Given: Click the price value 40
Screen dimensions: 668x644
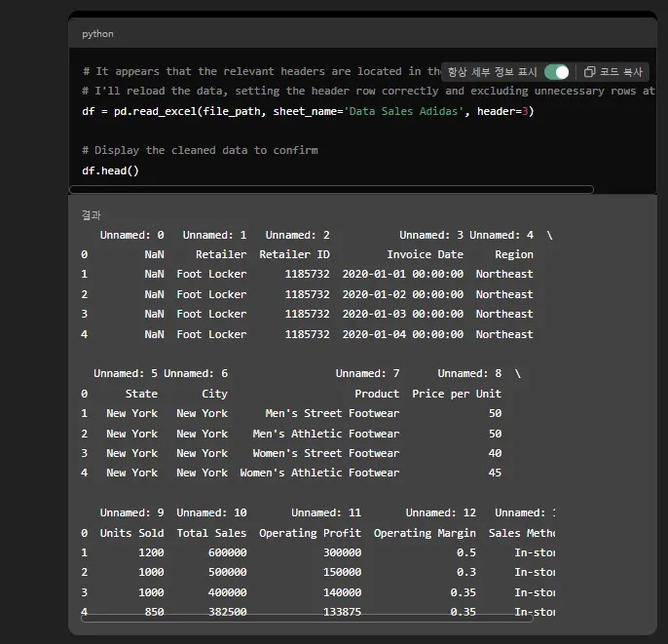Looking at the screenshot, I should point(495,453).
